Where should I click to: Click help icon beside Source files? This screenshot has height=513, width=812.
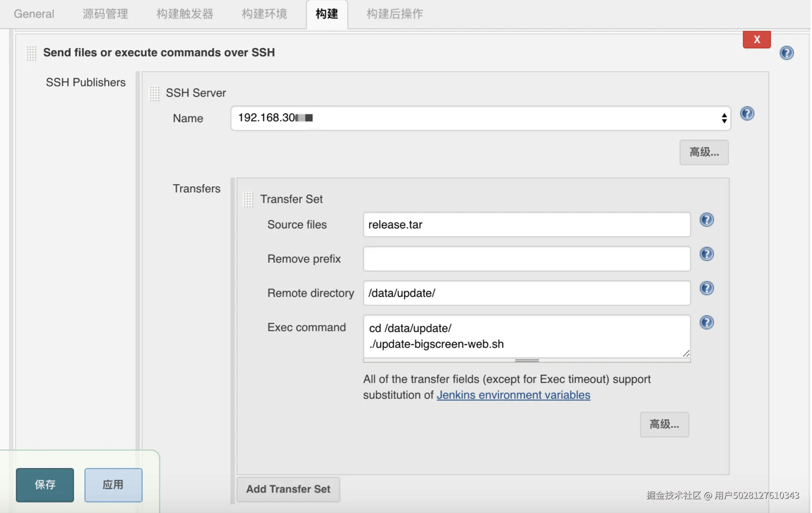tap(707, 220)
